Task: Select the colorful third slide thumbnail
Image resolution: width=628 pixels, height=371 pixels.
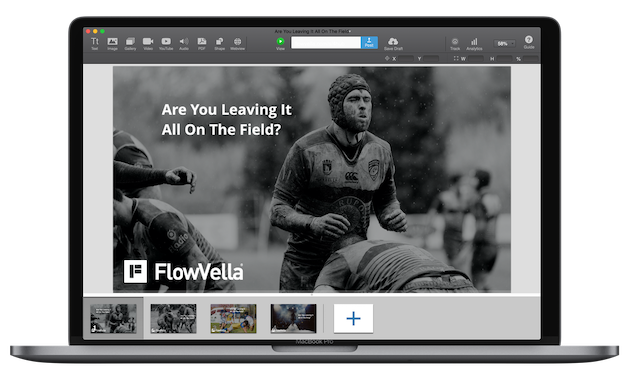Action: click(x=233, y=319)
